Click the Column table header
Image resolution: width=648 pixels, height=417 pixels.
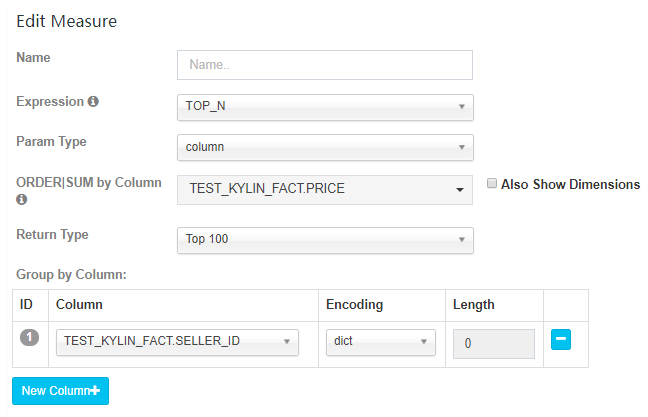point(78,304)
